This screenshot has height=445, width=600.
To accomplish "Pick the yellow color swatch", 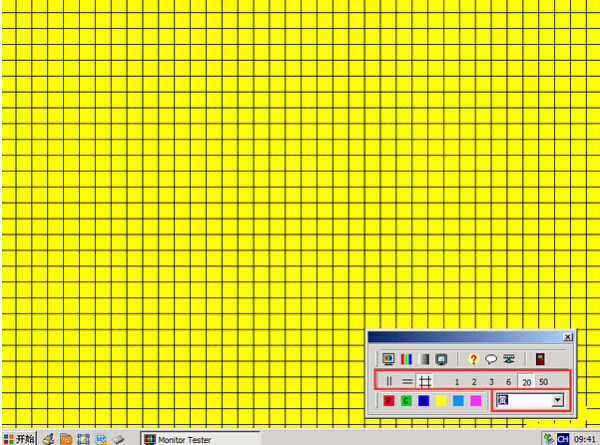I will click(x=441, y=401).
